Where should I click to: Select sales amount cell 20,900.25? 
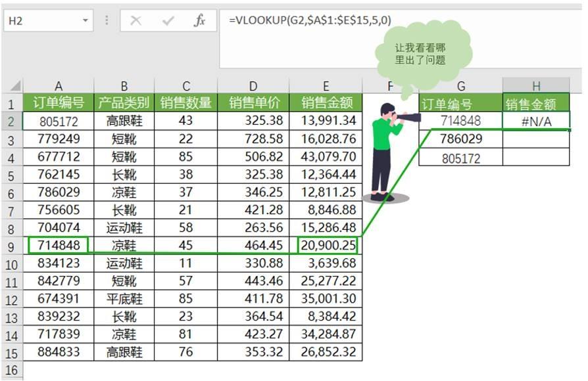326,246
